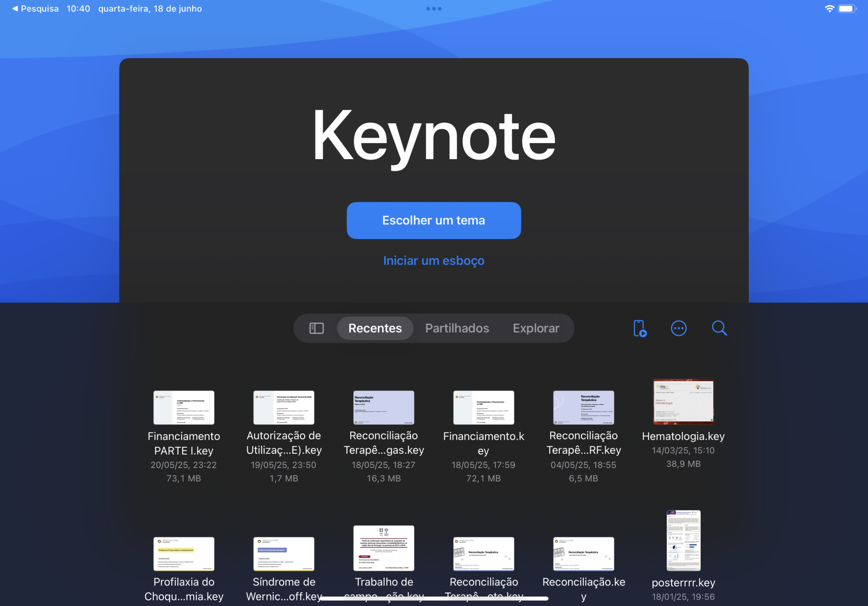
Task: Switch to Explorar tab
Action: click(x=536, y=328)
